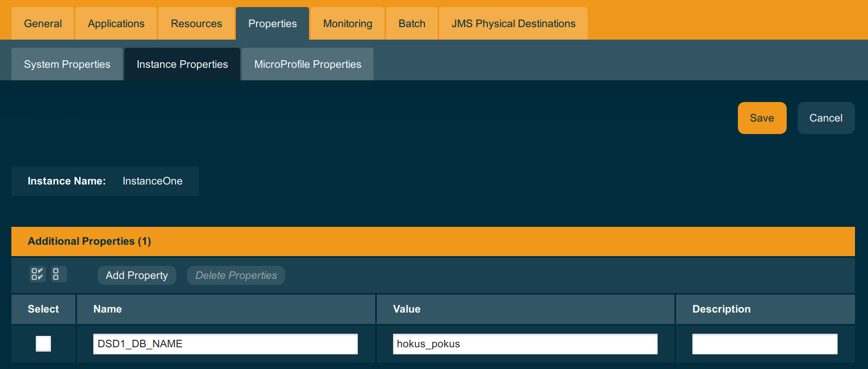Go to the Resources tab
Viewport: 868px width, 369px height.
pos(196,24)
